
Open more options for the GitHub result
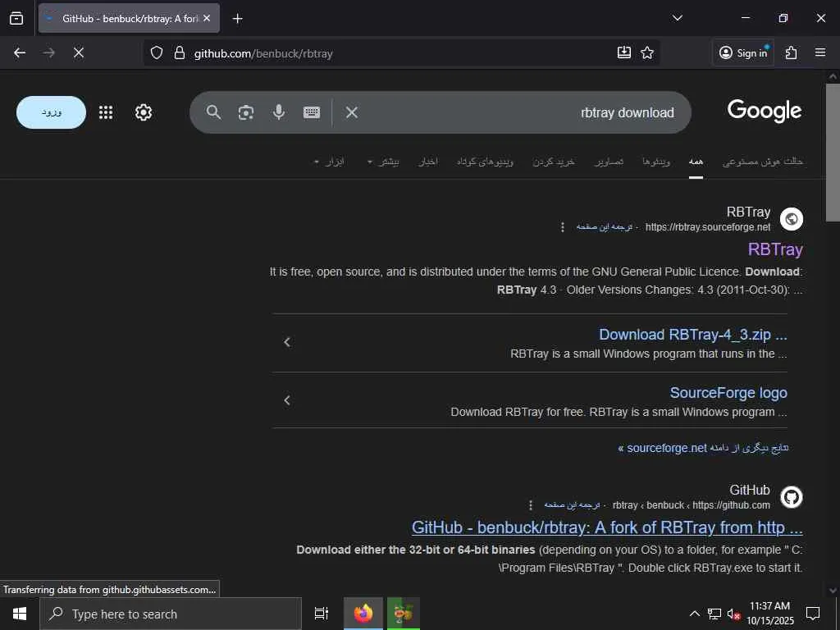[x=531, y=505]
